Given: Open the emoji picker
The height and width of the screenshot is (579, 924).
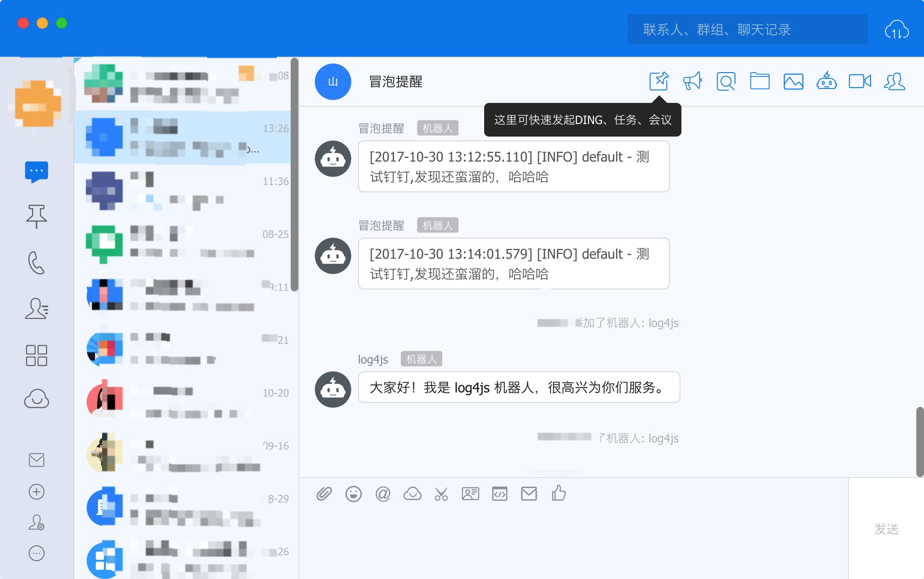Looking at the screenshot, I should coord(353,494).
